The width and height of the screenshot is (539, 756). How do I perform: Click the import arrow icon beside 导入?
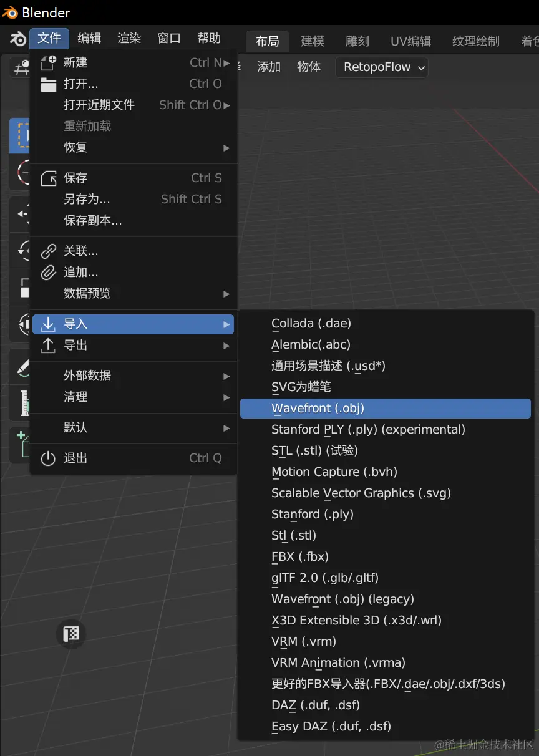point(48,324)
